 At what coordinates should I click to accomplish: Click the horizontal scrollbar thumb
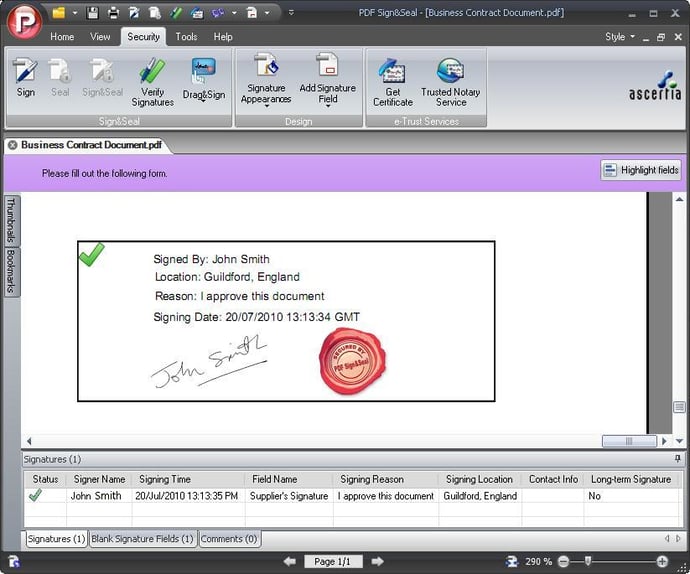click(629, 441)
